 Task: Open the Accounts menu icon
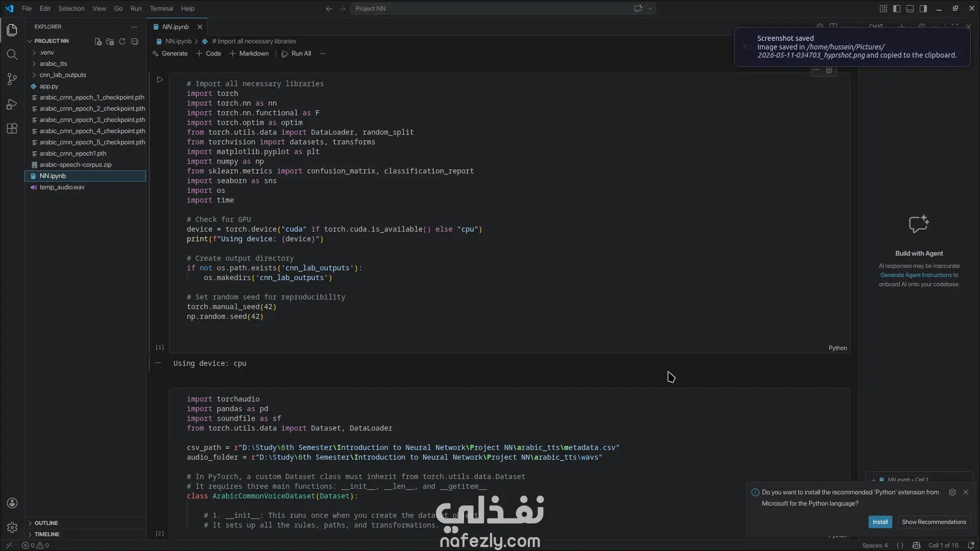pos(12,503)
